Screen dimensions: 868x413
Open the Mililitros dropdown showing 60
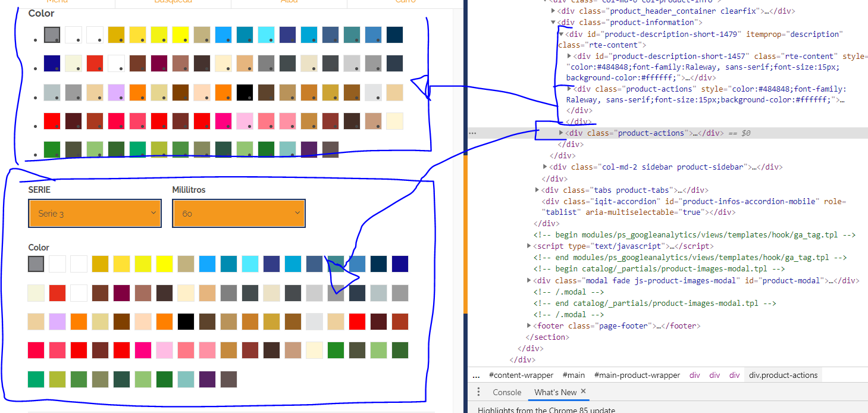pos(239,213)
